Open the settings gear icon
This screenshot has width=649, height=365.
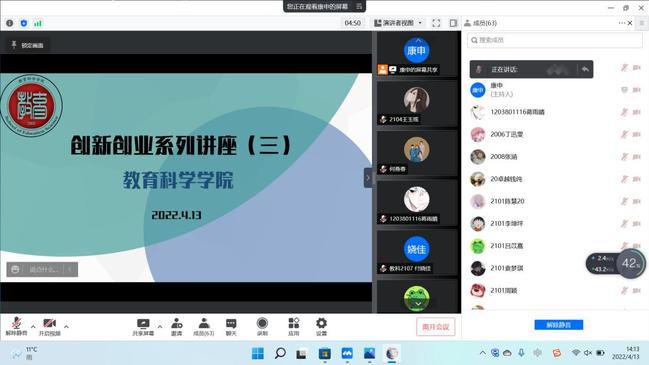click(x=321, y=326)
